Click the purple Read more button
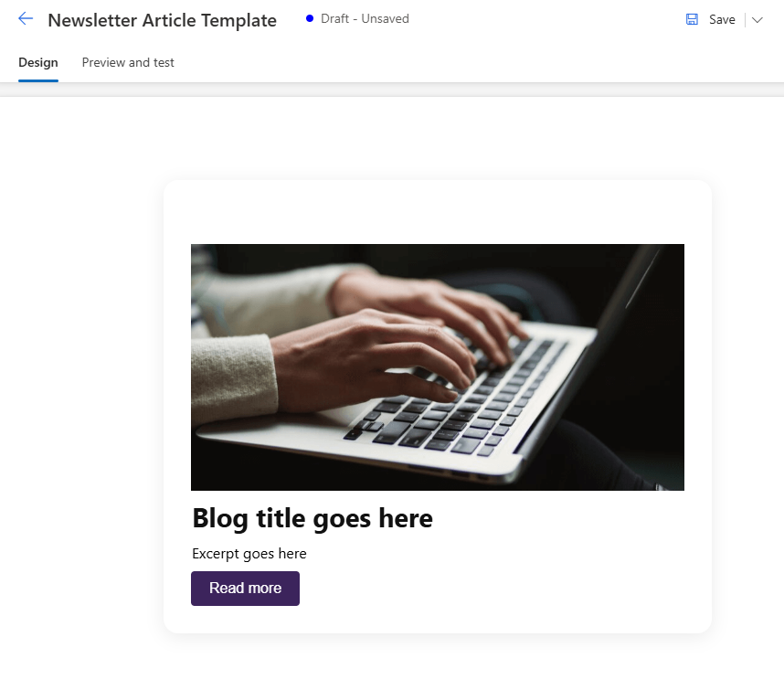This screenshot has width=784, height=690. click(245, 588)
